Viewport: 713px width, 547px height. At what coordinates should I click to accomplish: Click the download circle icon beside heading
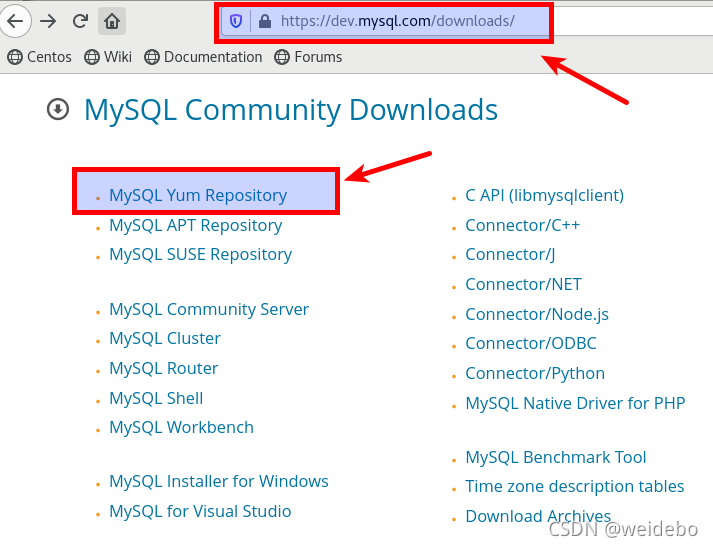coord(58,110)
